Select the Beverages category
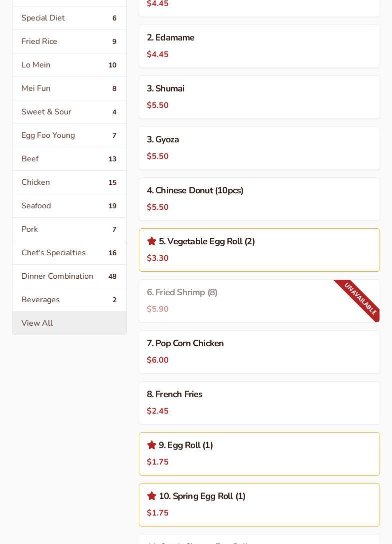 pyautogui.click(x=69, y=300)
